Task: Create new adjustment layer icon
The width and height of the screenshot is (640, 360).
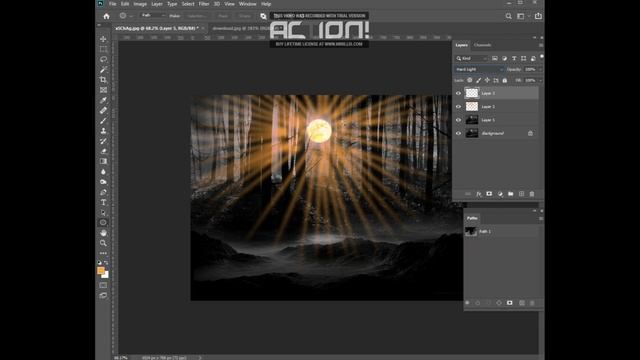Action: pos(500,194)
